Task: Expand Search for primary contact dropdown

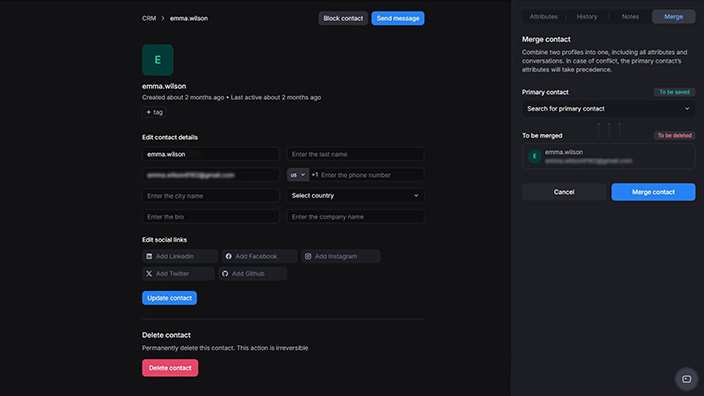Action: [x=608, y=109]
